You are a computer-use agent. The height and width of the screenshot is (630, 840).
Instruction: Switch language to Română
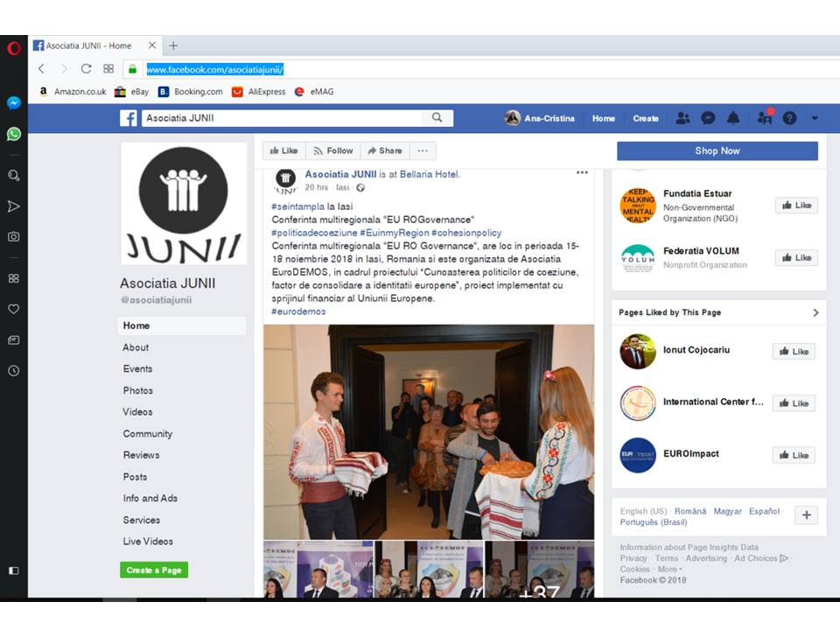(x=690, y=511)
